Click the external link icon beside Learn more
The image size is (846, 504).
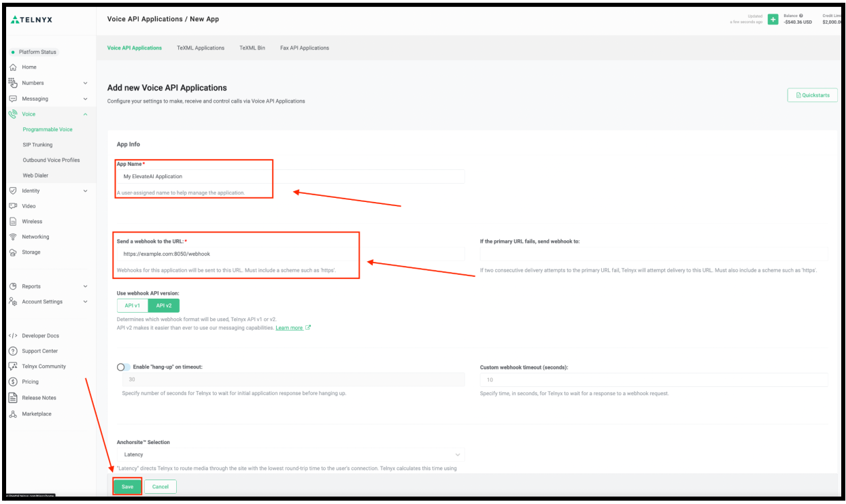coord(308,327)
